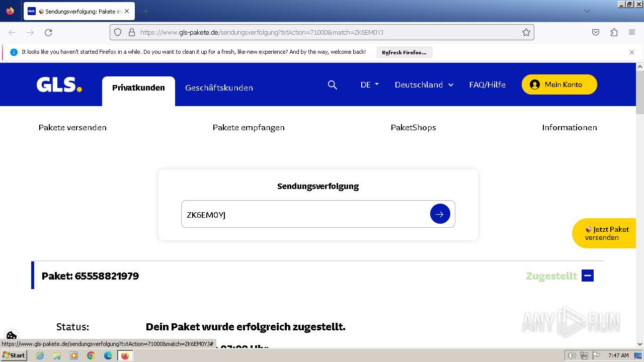The height and width of the screenshot is (362, 644).
Task: Launch Chrome from the taskbar
Action: tap(91, 355)
